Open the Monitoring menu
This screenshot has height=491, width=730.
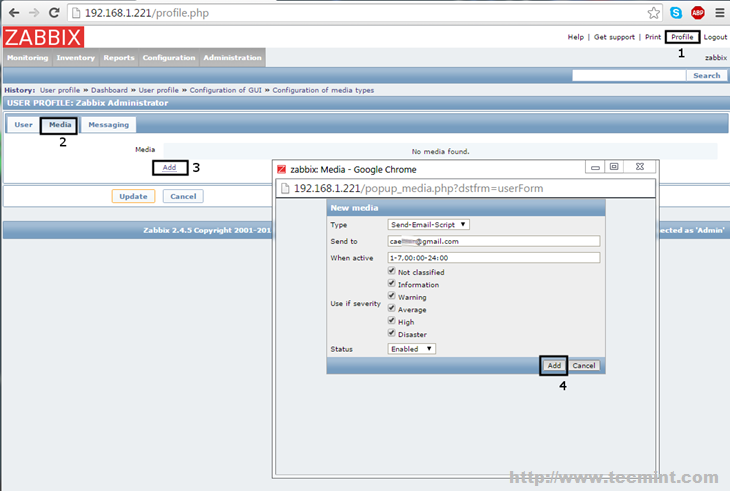(27, 58)
